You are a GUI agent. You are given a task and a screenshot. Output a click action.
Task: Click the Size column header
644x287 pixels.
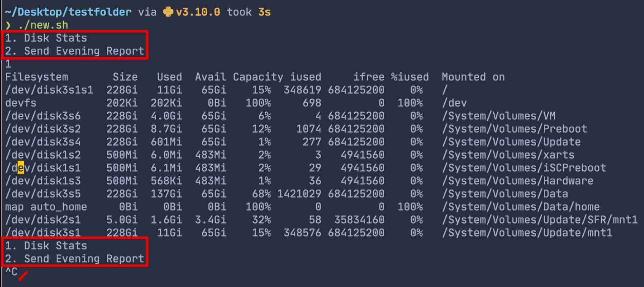[x=125, y=77]
